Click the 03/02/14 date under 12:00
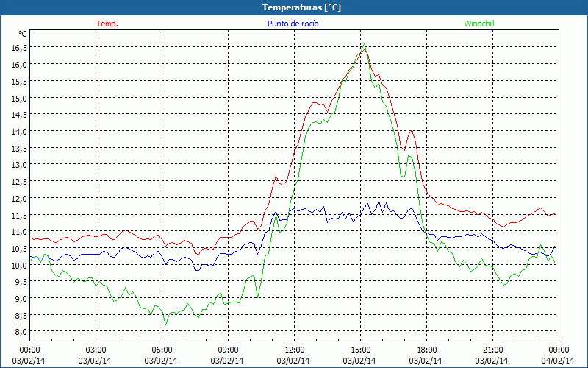 [x=293, y=361]
